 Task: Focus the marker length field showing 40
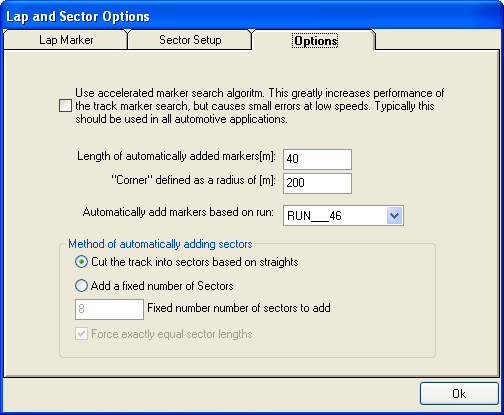[317, 159]
